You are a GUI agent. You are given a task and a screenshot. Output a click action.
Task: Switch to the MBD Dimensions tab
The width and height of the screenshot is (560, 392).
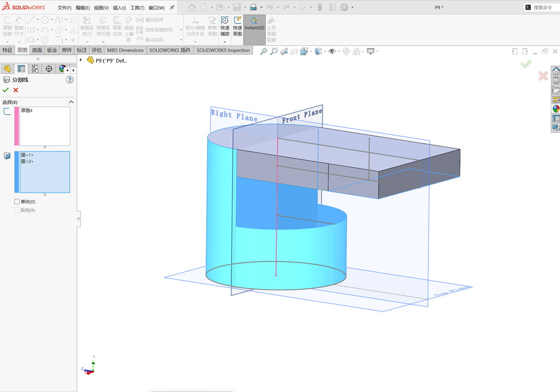[125, 50]
